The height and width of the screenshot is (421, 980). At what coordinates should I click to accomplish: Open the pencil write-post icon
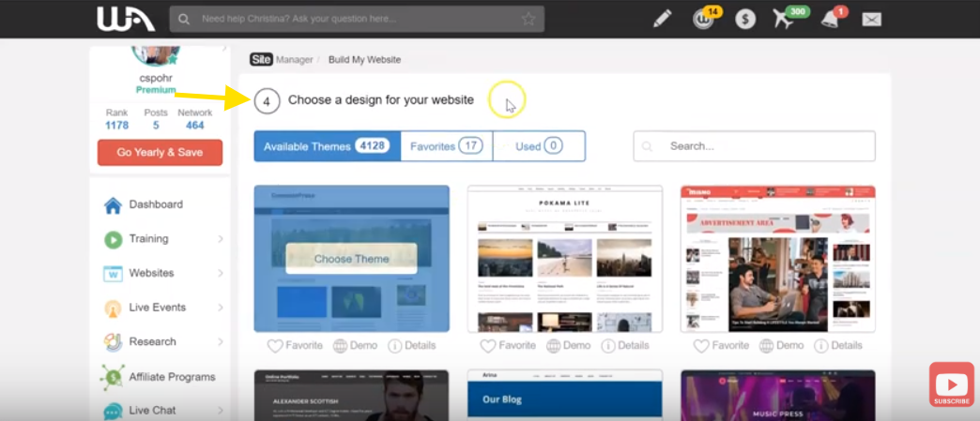[662, 19]
